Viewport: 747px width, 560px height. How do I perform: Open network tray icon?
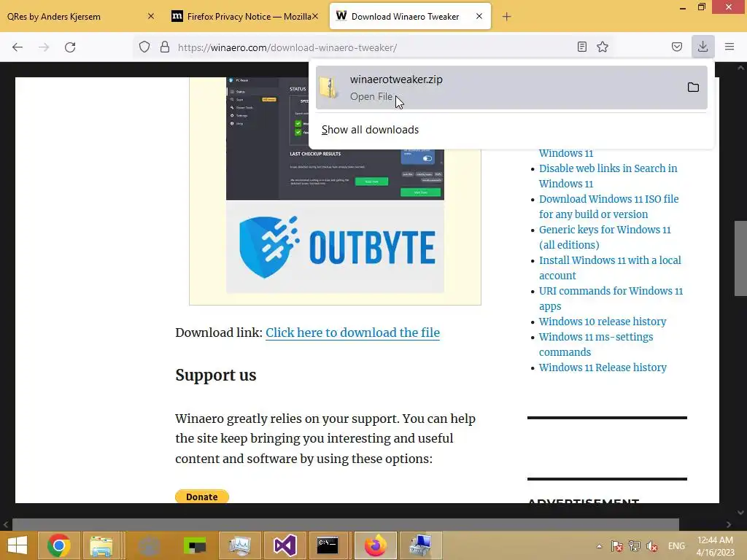(634, 546)
